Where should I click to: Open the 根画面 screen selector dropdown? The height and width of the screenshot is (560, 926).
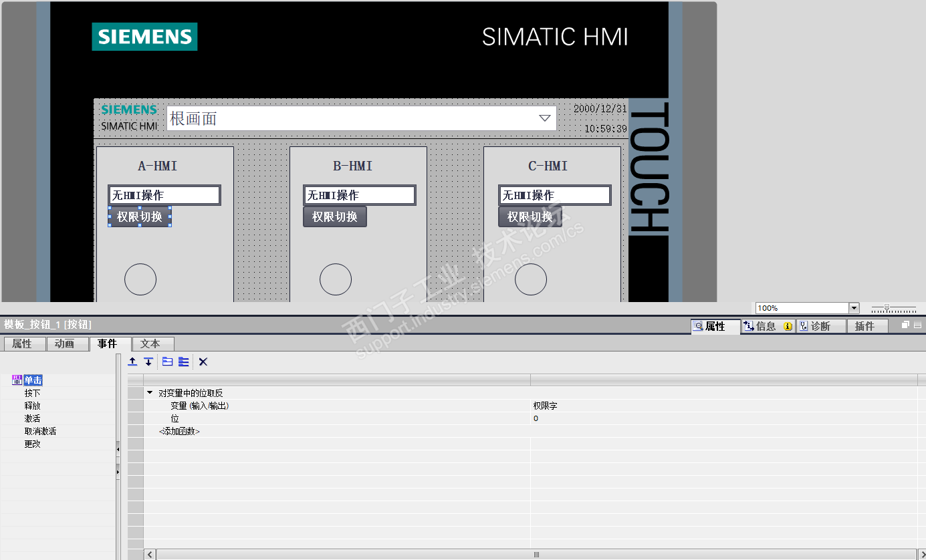point(545,118)
